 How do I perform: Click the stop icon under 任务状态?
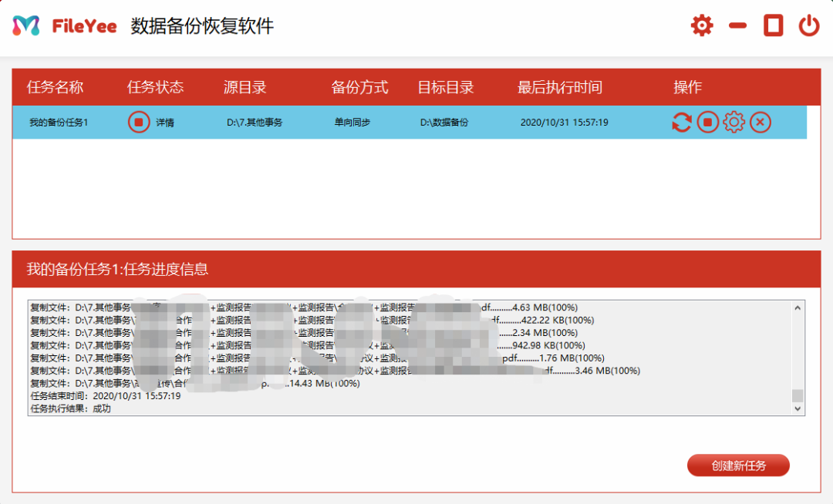[x=139, y=123]
